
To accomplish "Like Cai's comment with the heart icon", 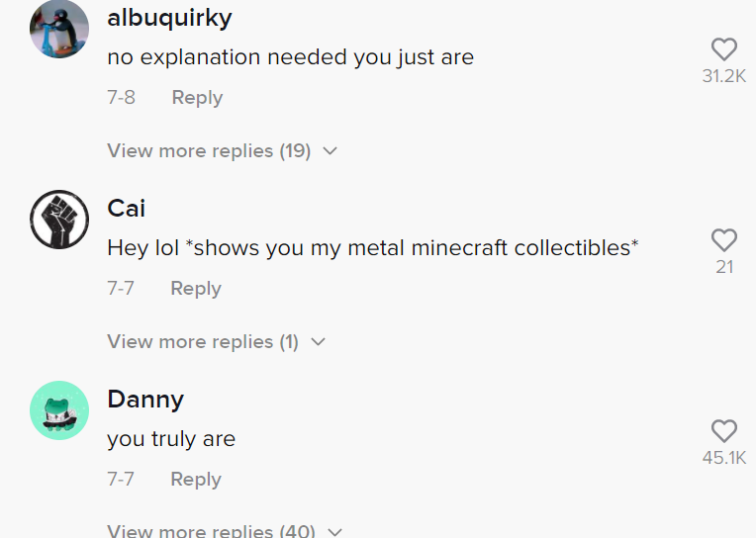I will pyautogui.click(x=724, y=240).
